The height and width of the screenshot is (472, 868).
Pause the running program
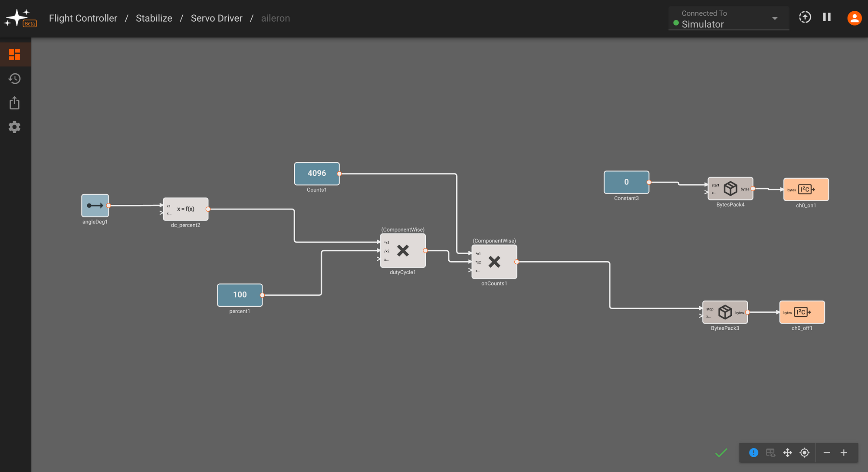[x=827, y=17]
